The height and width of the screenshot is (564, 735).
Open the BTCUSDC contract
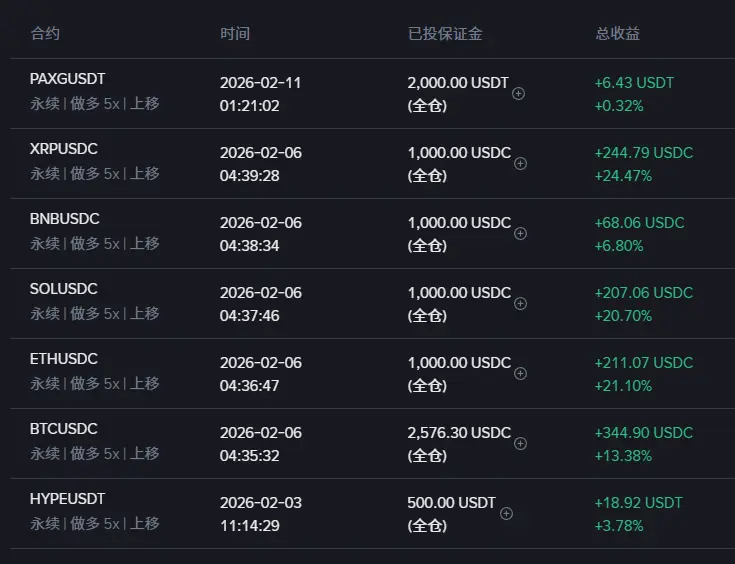click(64, 429)
